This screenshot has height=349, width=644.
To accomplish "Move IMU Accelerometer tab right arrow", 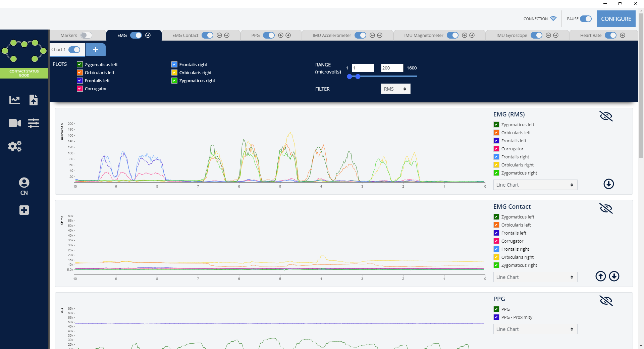I will click(x=380, y=35).
